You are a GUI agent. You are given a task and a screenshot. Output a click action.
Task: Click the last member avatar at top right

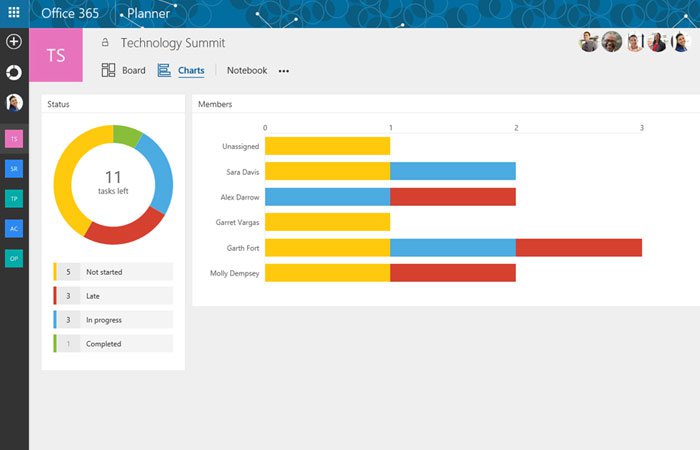[x=680, y=42]
